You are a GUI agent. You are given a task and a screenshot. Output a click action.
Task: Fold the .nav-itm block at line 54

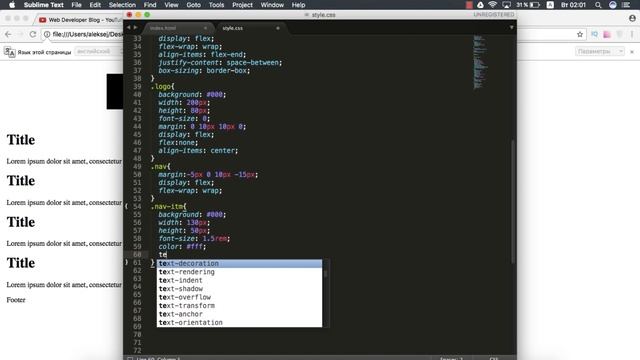pos(126,207)
